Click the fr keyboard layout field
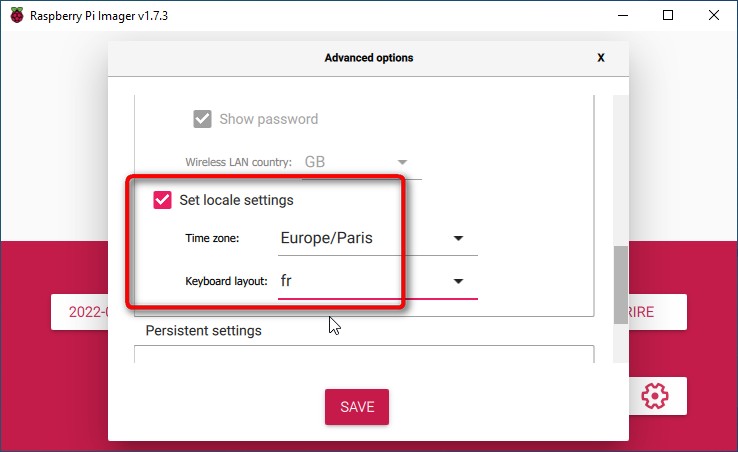 click(378, 282)
